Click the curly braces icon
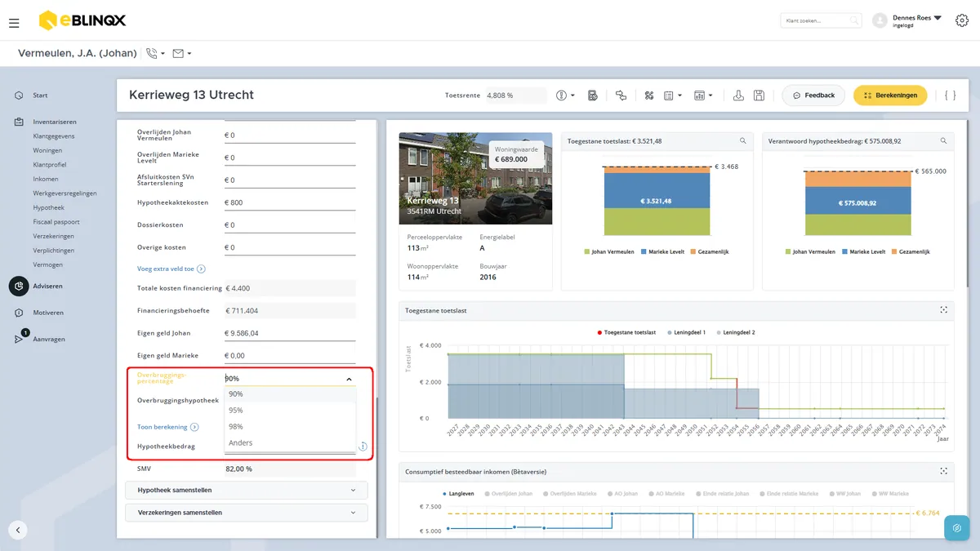Image resolution: width=980 pixels, height=551 pixels. (x=950, y=96)
